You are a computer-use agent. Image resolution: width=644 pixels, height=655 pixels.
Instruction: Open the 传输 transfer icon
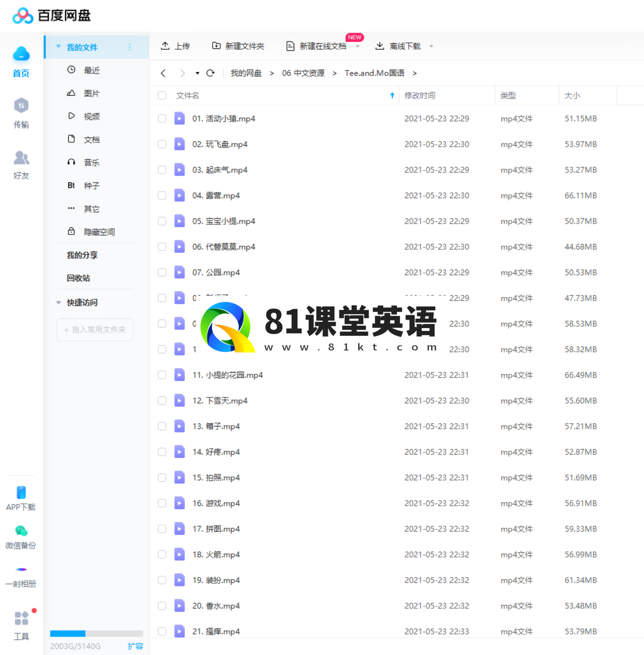click(21, 105)
